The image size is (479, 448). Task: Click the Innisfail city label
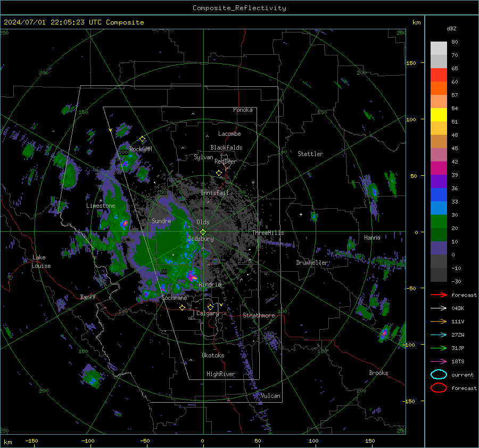click(215, 193)
